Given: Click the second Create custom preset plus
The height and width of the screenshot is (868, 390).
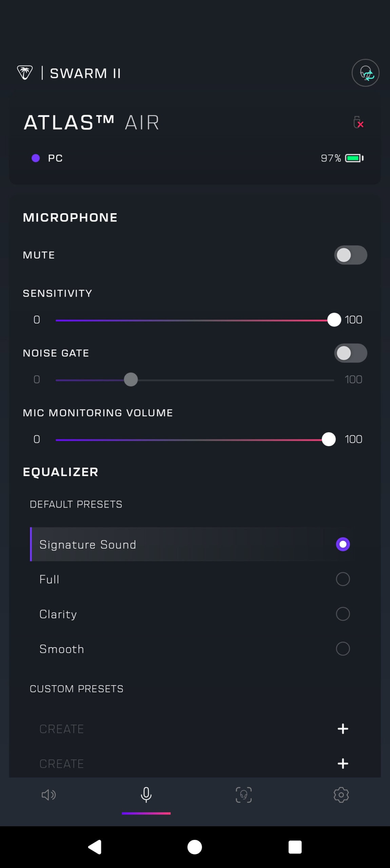Looking at the screenshot, I should 343,764.
